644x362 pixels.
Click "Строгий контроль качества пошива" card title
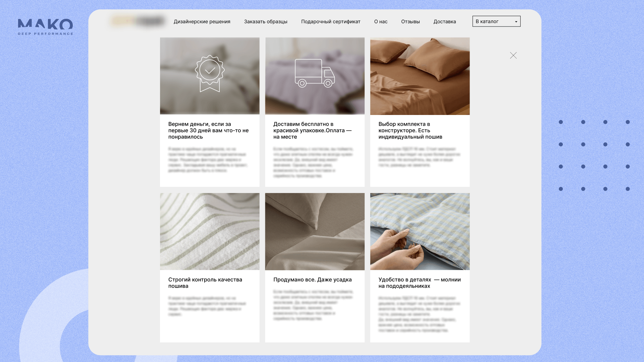(x=205, y=283)
